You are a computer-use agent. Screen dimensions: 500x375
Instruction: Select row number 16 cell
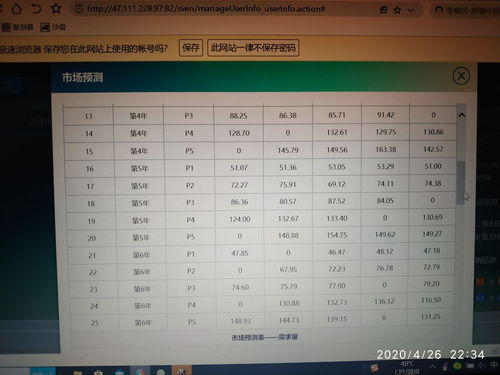click(90, 169)
